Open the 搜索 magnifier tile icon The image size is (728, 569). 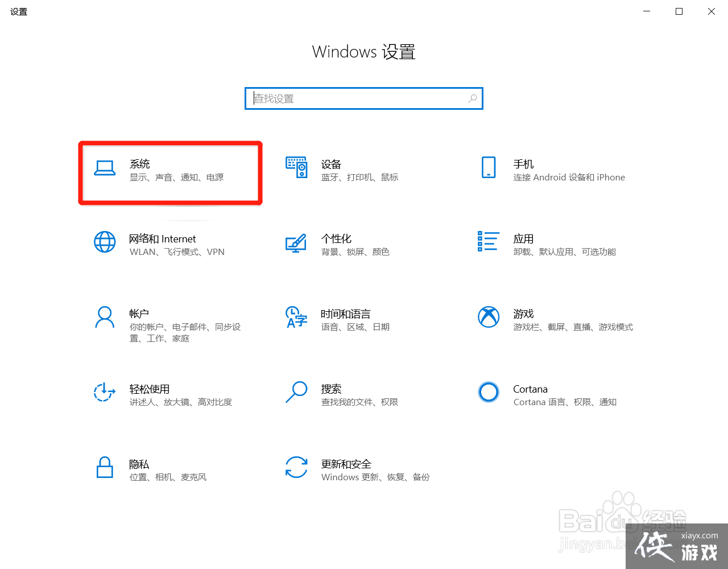pyautogui.click(x=296, y=392)
